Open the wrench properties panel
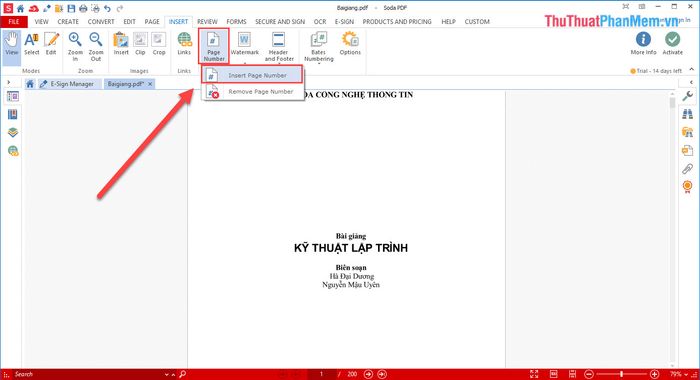Screen dimensions: 700x380 [688, 96]
